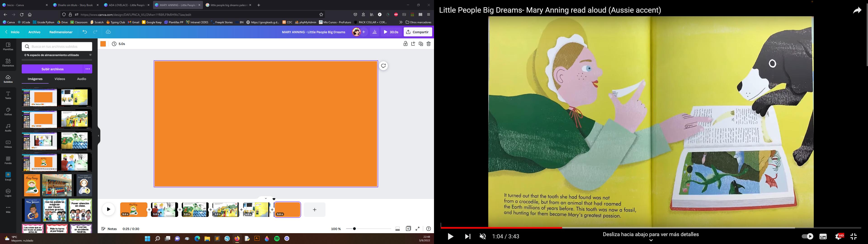Open the Plantillas panel in Canva sidebar
The image size is (868, 244).
pyautogui.click(x=8, y=47)
